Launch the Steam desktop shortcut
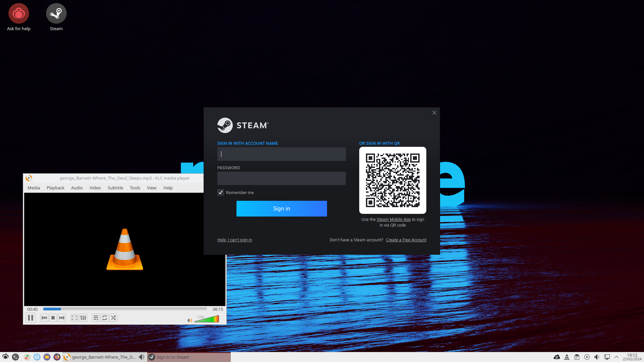The image size is (644, 362). click(x=56, y=17)
